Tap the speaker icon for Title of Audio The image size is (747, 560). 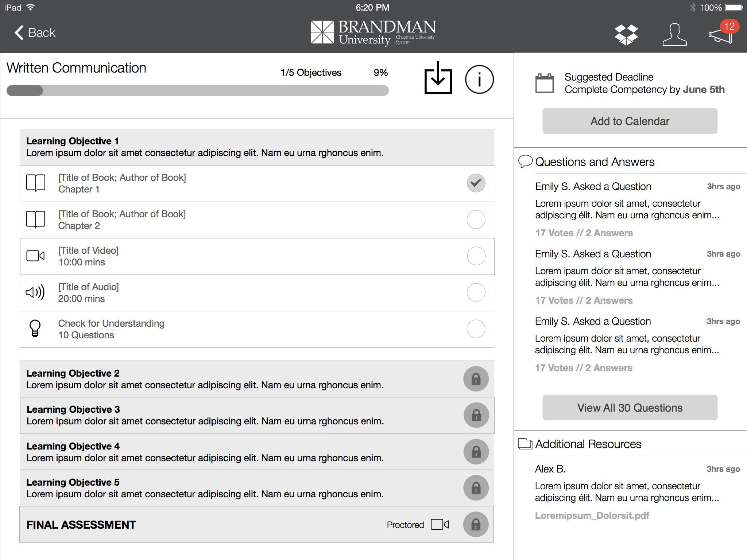[x=35, y=292]
